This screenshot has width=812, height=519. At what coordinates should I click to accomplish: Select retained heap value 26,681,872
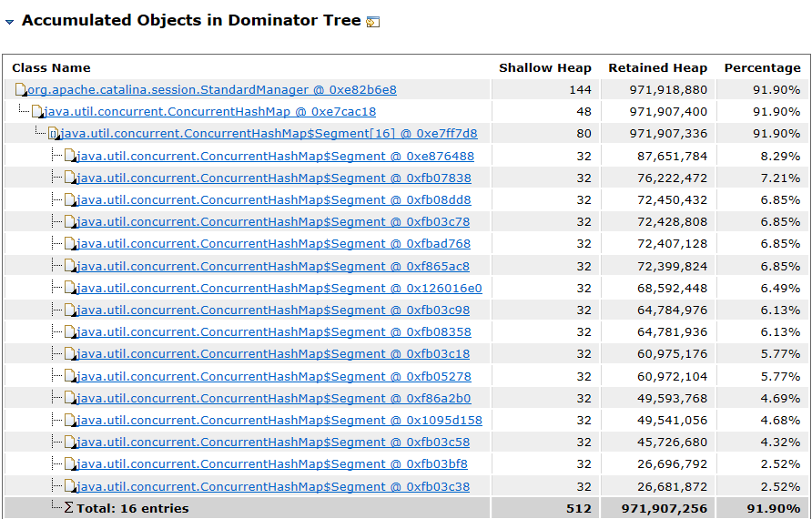coord(672,487)
